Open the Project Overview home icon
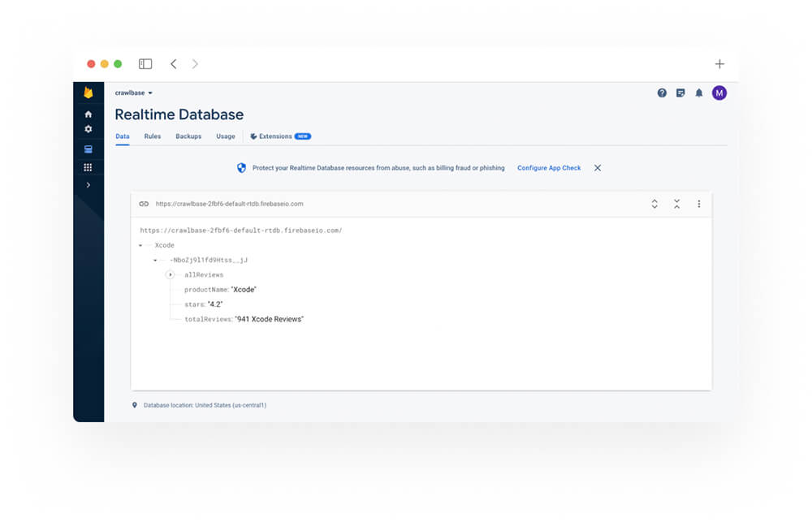The image size is (812, 522). [x=88, y=114]
